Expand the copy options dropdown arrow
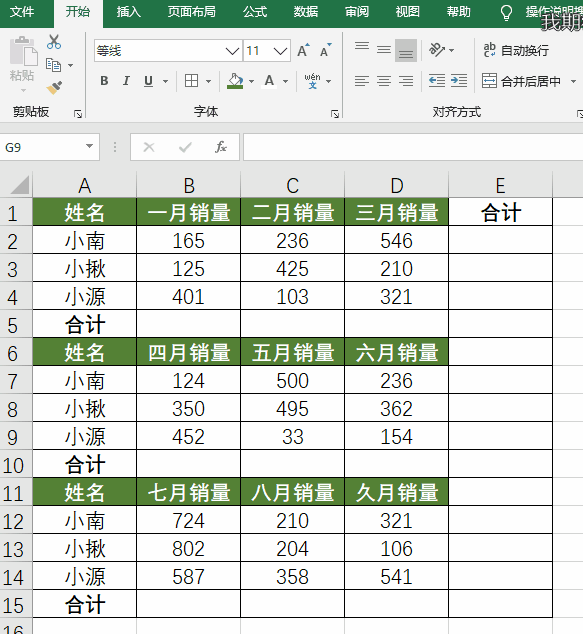Image resolution: width=583 pixels, height=634 pixels. (x=70, y=65)
